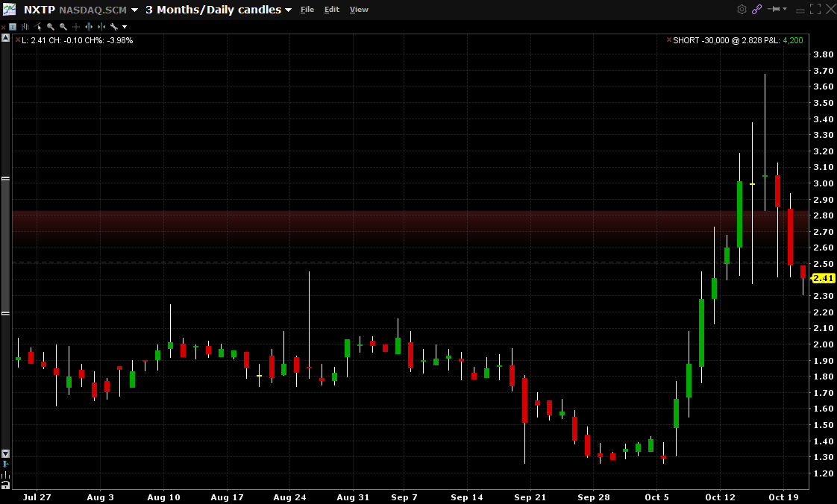Click the 2.00 price axis label

(x=823, y=344)
